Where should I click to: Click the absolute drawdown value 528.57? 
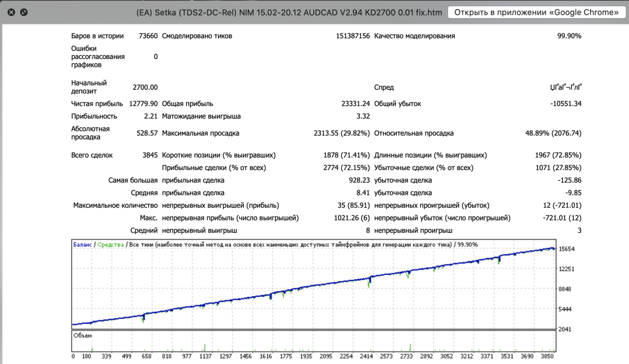pos(147,133)
